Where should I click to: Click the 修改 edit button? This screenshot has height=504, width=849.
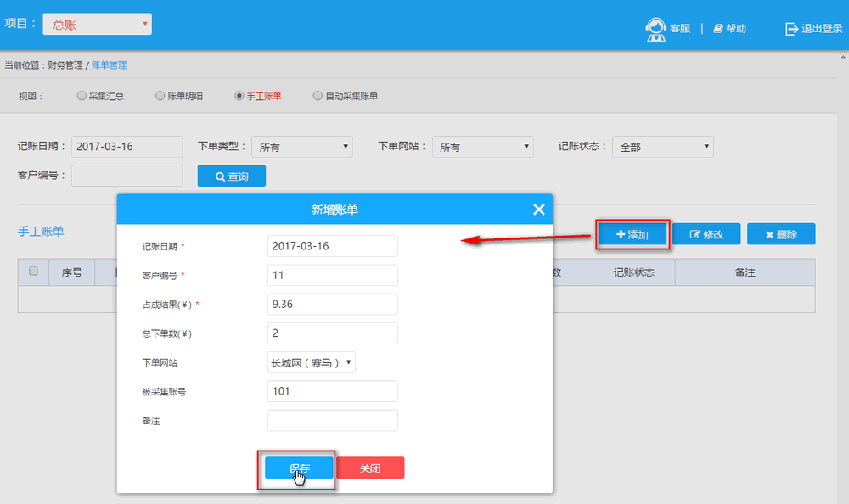tap(706, 234)
